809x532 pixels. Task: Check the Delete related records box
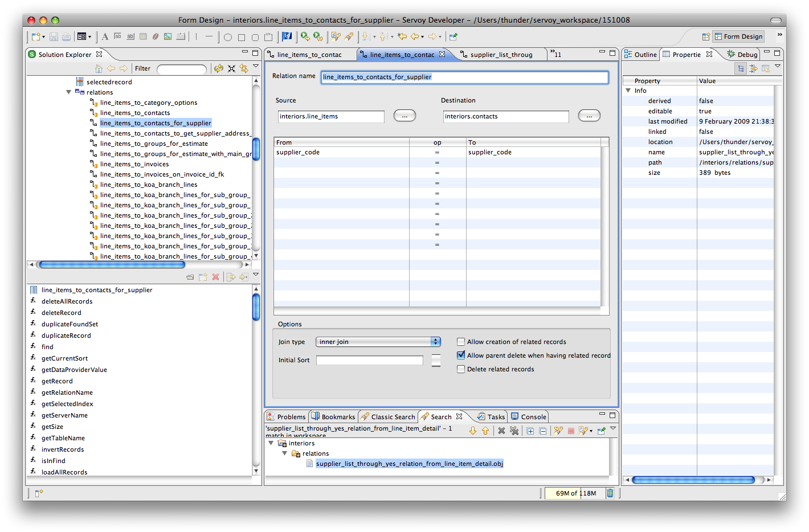(x=461, y=369)
